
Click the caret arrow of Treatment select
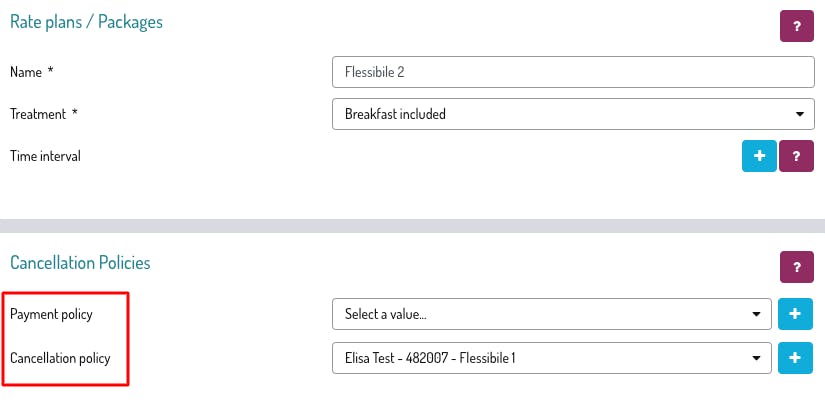click(x=800, y=114)
